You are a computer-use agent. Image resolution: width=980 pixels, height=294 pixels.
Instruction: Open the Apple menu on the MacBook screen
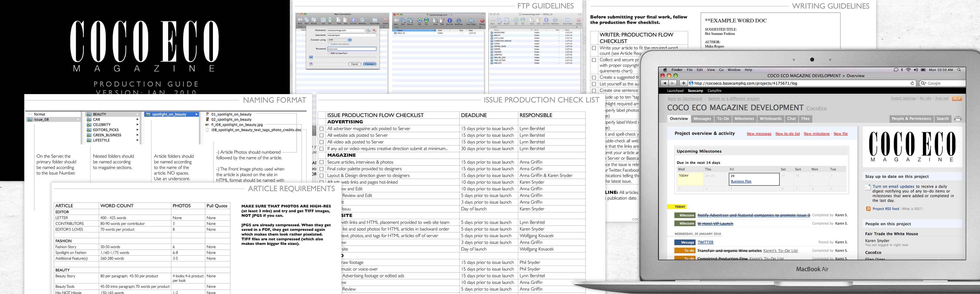pyautogui.click(x=665, y=70)
